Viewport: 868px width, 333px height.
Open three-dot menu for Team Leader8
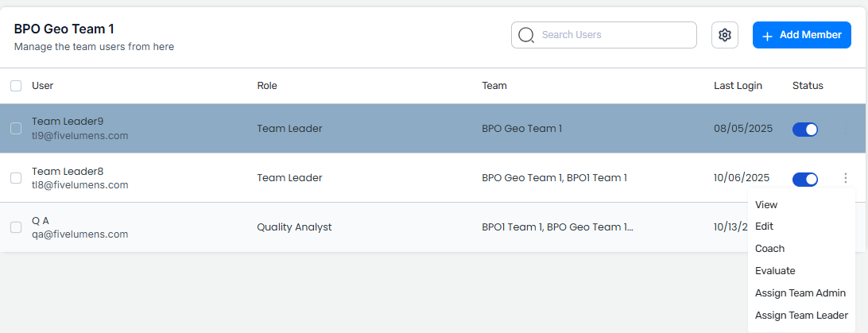point(845,178)
